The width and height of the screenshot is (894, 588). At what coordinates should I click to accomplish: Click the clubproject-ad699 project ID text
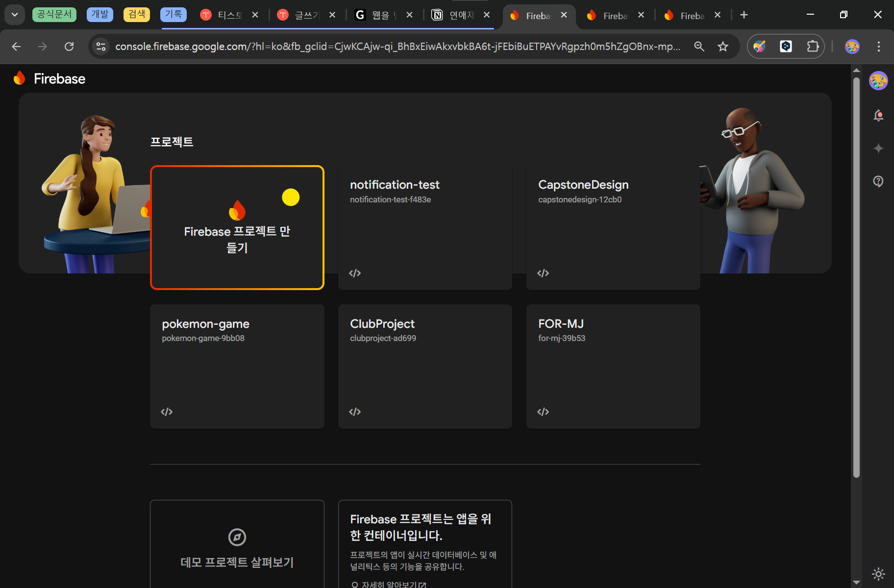click(383, 338)
